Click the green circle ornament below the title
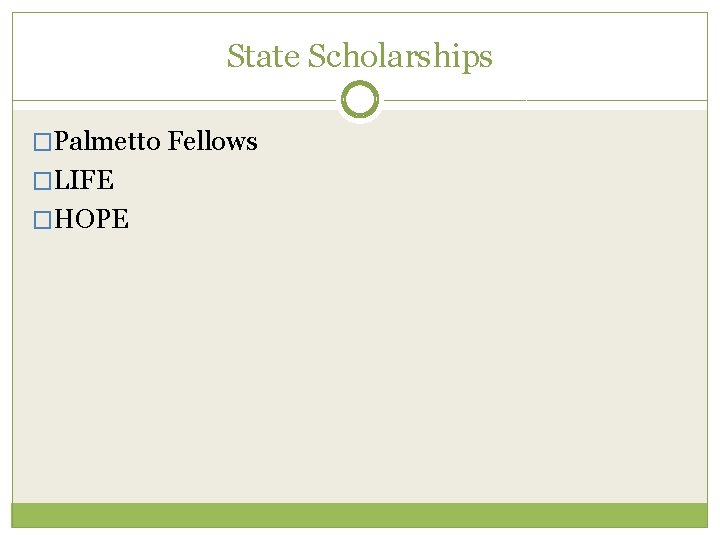The height and width of the screenshot is (540, 720). [360, 100]
